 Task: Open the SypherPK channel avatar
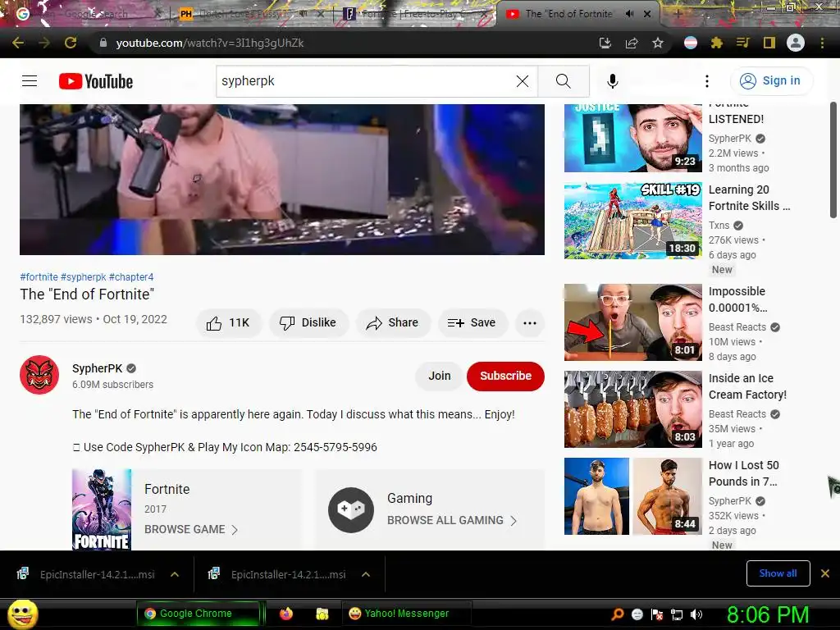pyautogui.click(x=39, y=374)
